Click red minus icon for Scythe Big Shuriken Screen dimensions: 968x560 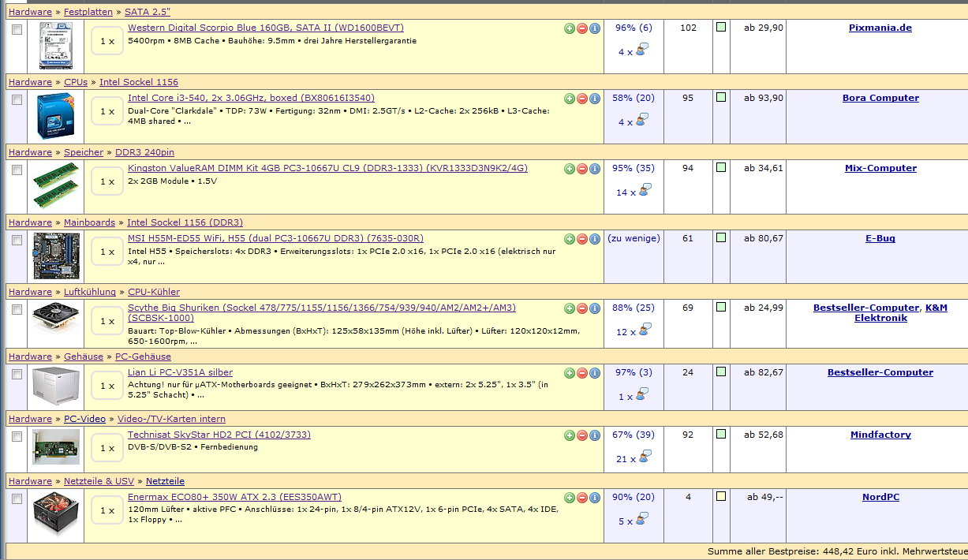pos(582,308)
